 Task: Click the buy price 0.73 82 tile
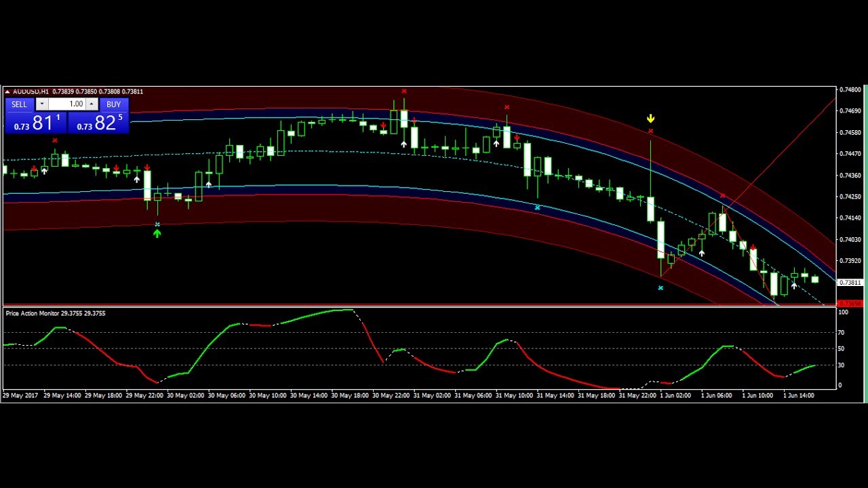point(98,123)
